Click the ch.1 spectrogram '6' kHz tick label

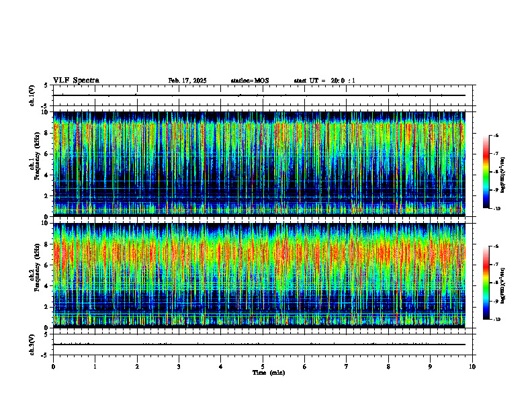(x=48, y=154)
